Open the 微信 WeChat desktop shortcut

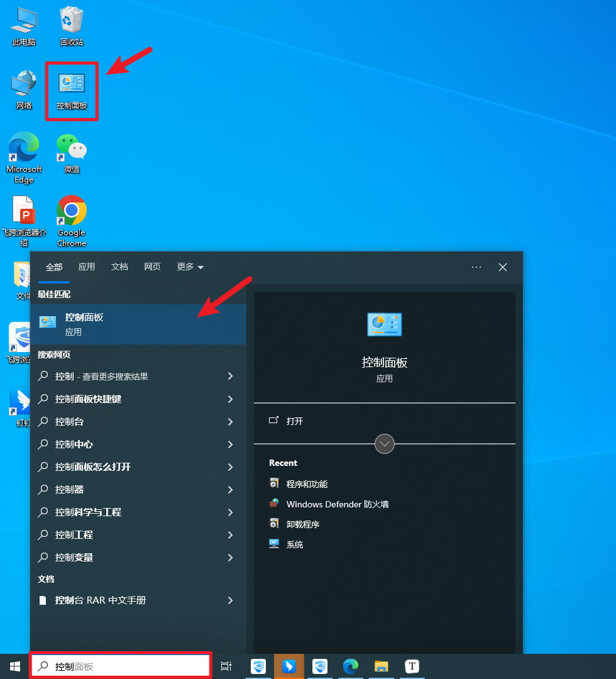pyautogui.click(x=72, y=153)
